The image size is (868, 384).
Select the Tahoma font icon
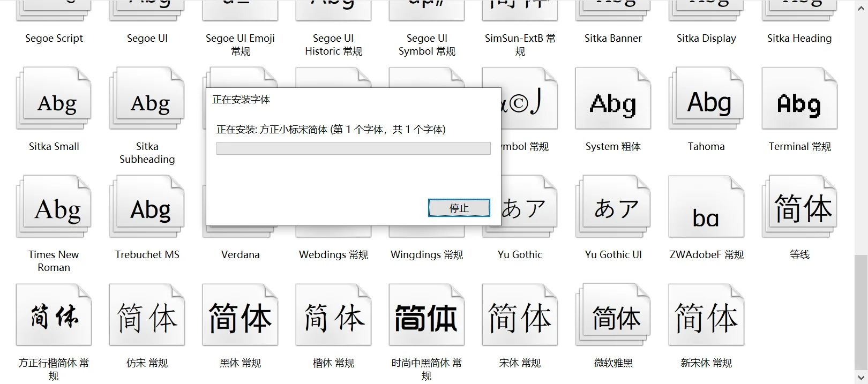(706, 99)
